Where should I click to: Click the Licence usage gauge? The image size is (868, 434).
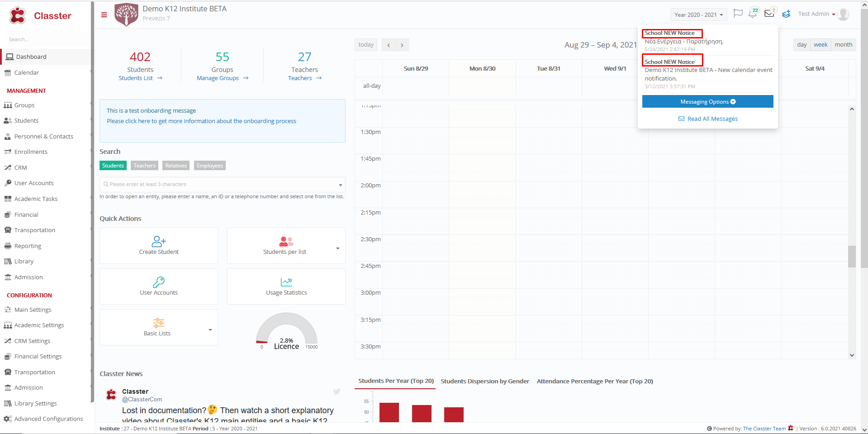286,330
